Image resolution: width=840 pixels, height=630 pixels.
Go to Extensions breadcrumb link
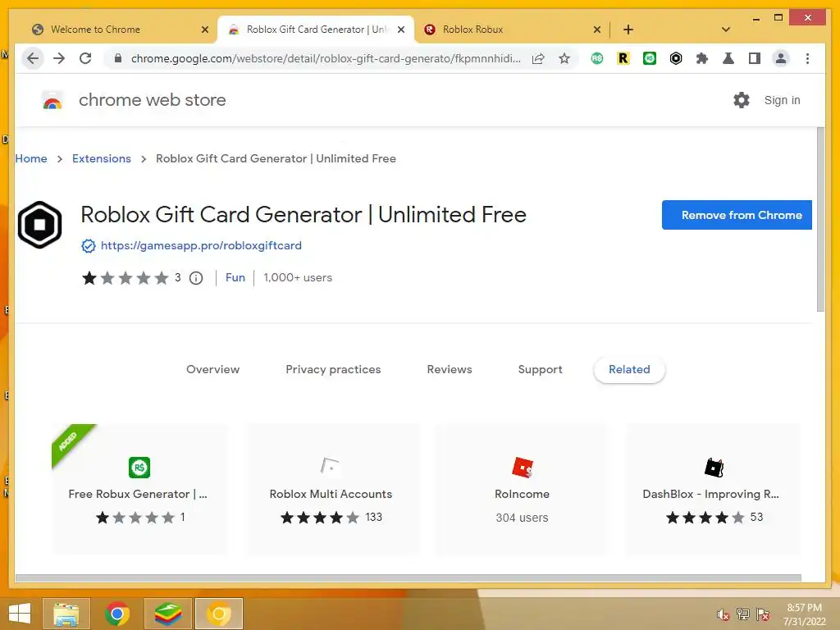pyautogui.click(x=101, y=158)
